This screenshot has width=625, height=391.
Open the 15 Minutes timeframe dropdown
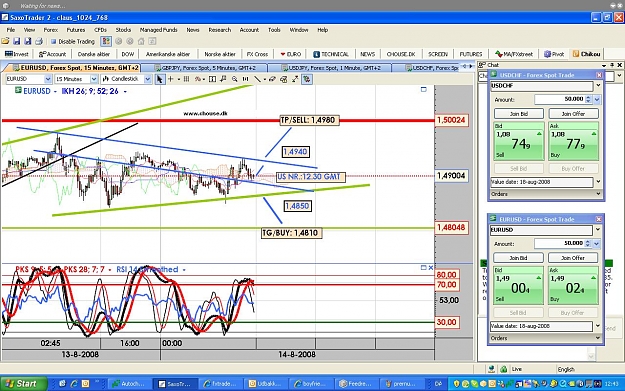(94, 79)
